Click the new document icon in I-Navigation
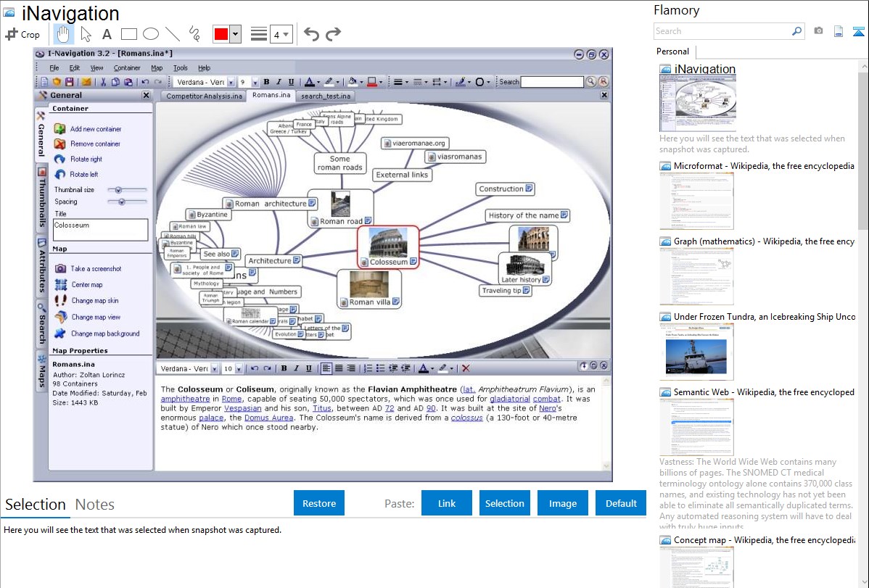The image size is (869, 588). [44, 82]
